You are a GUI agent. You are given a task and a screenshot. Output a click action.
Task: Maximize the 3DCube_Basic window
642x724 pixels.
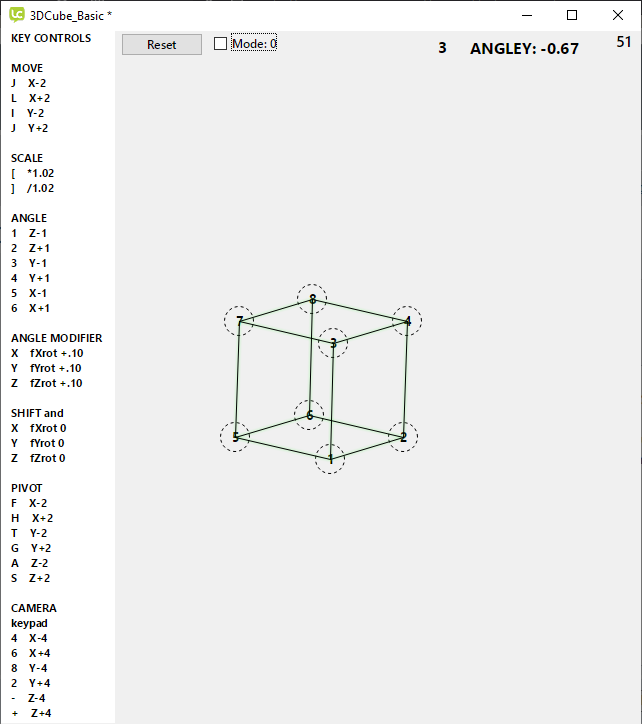(572, 15)
